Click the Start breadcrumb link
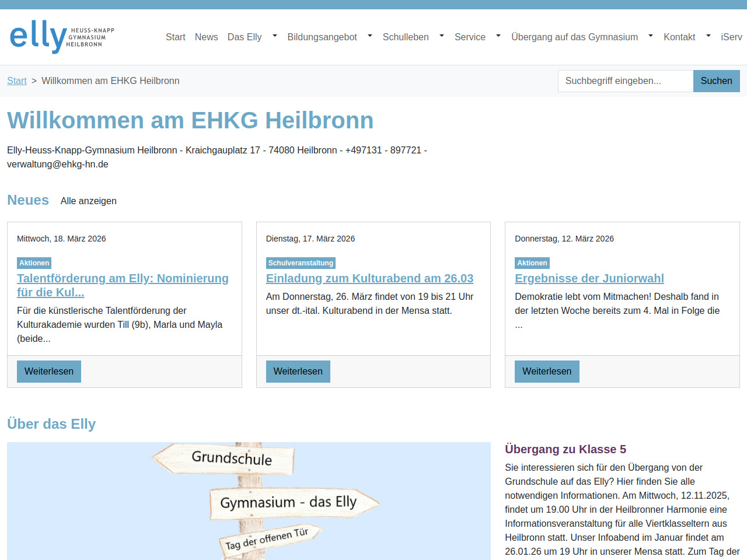The image size is (747, 560). [17, 80]
